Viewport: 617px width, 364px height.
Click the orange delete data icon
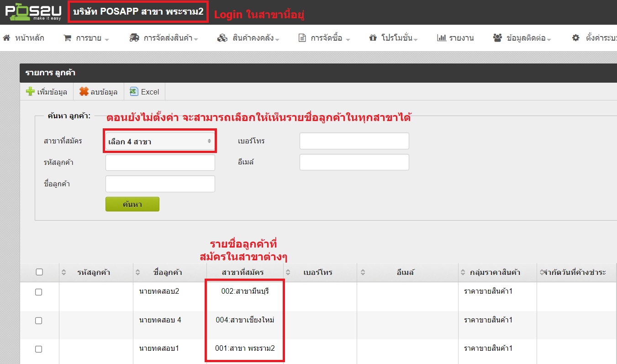pos(84,92)
